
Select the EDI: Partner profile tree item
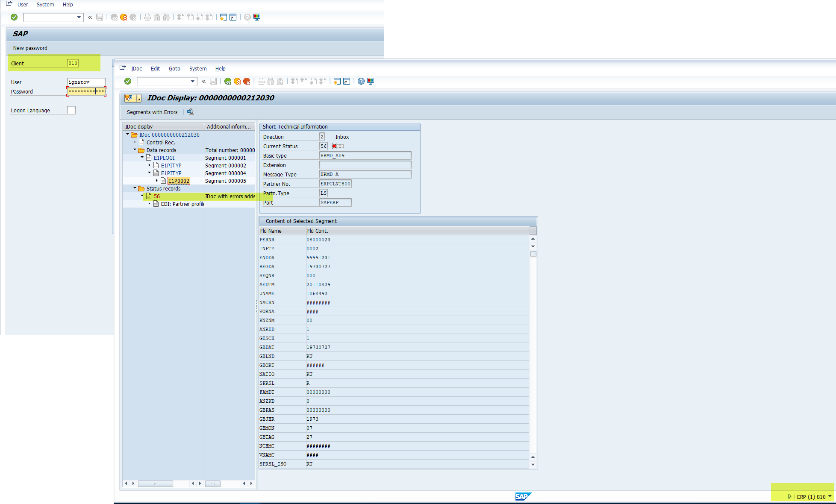pos(183,204)
